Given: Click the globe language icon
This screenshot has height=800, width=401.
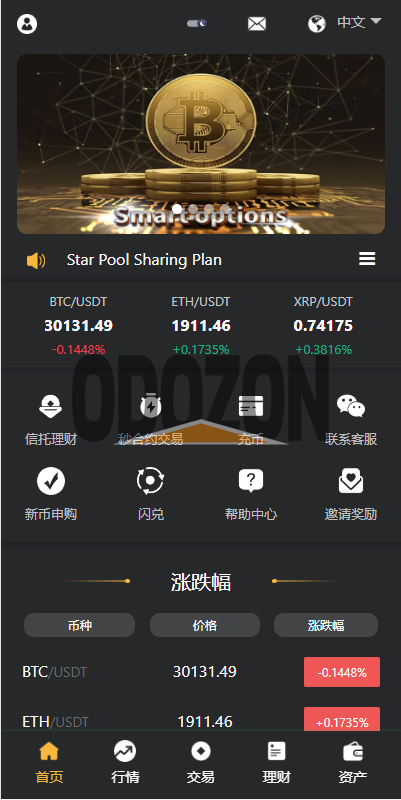Looking at the screenshot, I should pos(317,23).
